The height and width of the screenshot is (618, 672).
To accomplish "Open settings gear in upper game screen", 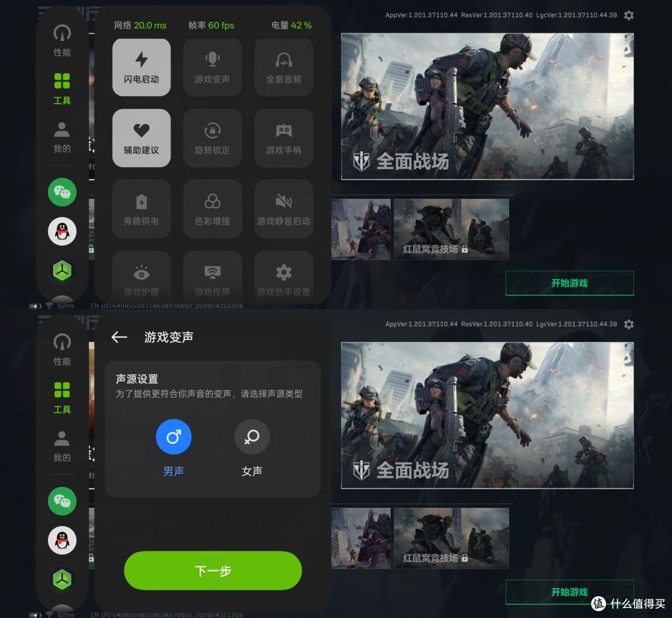I will coord(628,16).
